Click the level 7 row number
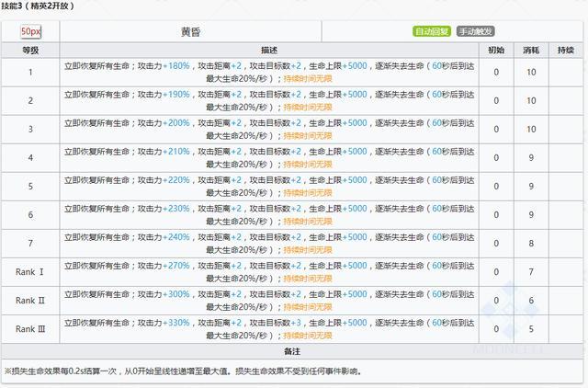 click(x=30, y=244)
